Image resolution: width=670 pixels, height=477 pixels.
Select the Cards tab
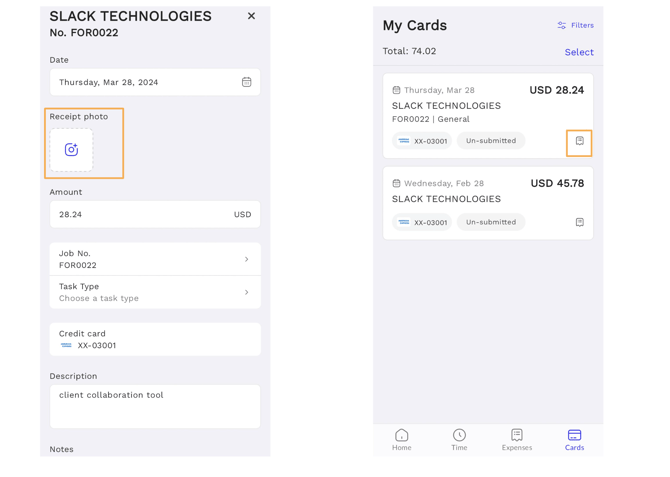(574, 440)
